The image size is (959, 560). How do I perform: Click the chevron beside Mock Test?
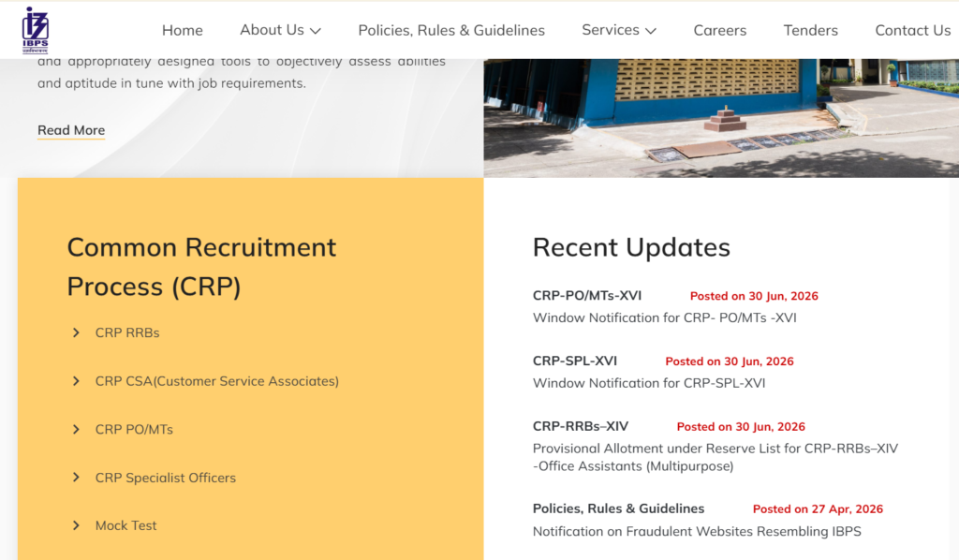pos(76,525)
